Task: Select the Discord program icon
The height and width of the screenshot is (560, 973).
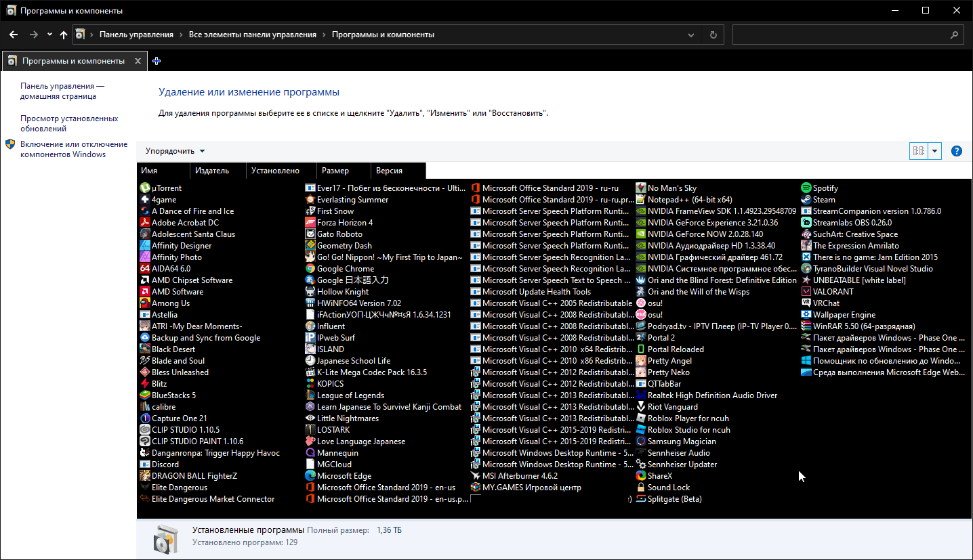Action: pos(145,465)
